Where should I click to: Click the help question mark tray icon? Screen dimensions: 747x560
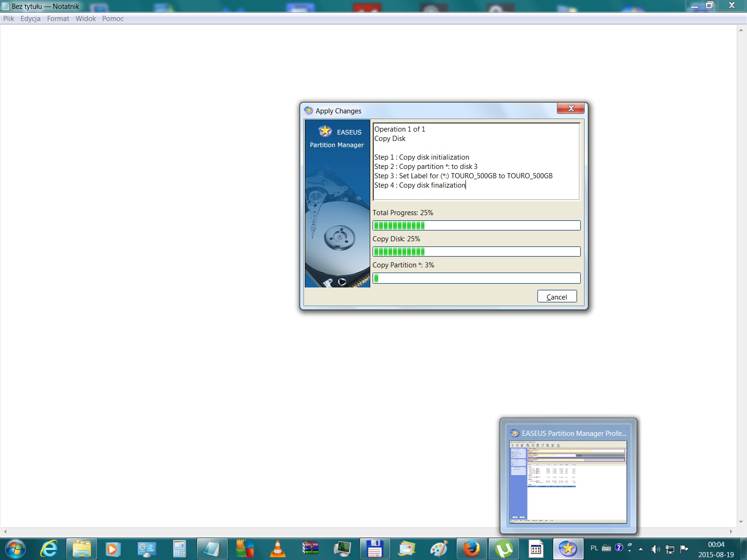(619, 548)
